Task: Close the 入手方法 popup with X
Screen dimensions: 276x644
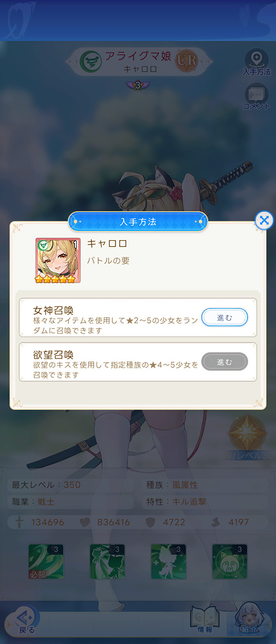Action: [264, 220]
